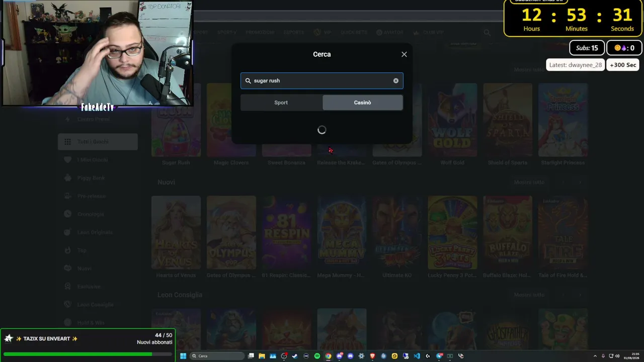Screen dimensions: 644x362
Task: Click the Centro Premi sidebar icon
Action: [67, 119]
